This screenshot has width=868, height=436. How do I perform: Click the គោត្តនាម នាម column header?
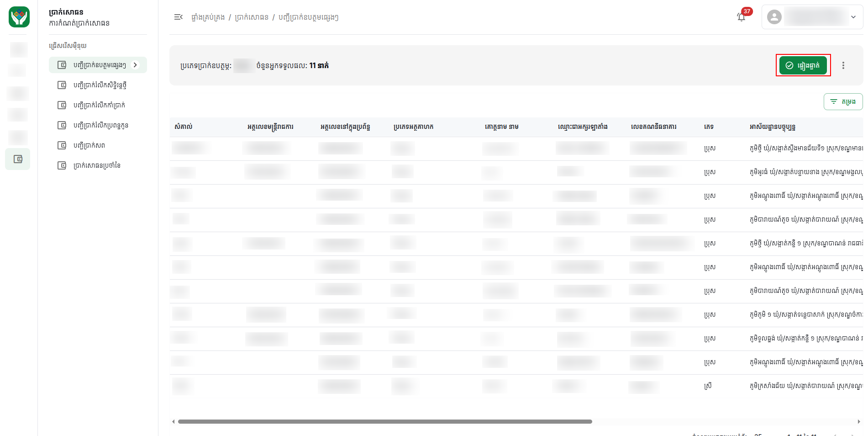502,127
